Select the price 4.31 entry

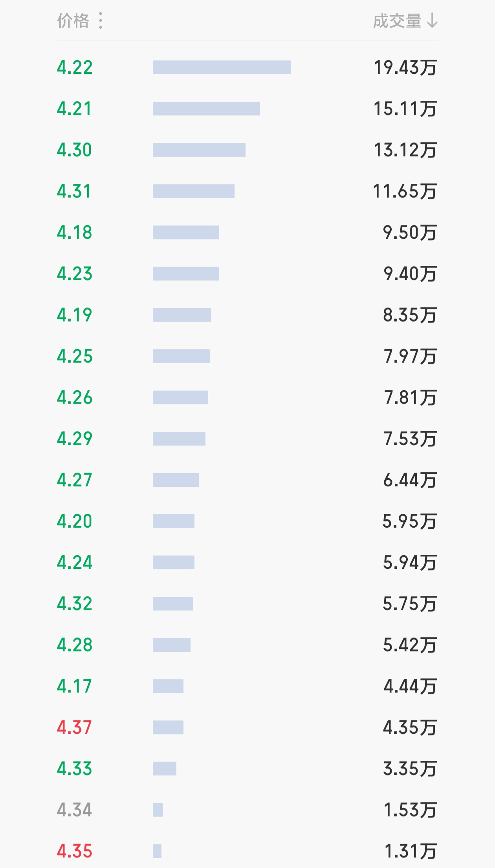(74, 191)
